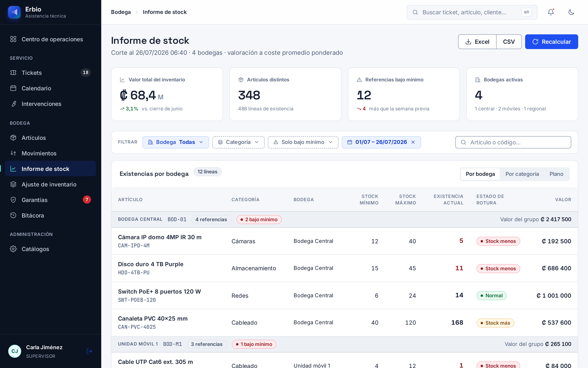Open Catálogos under Administración

point(50,249)
